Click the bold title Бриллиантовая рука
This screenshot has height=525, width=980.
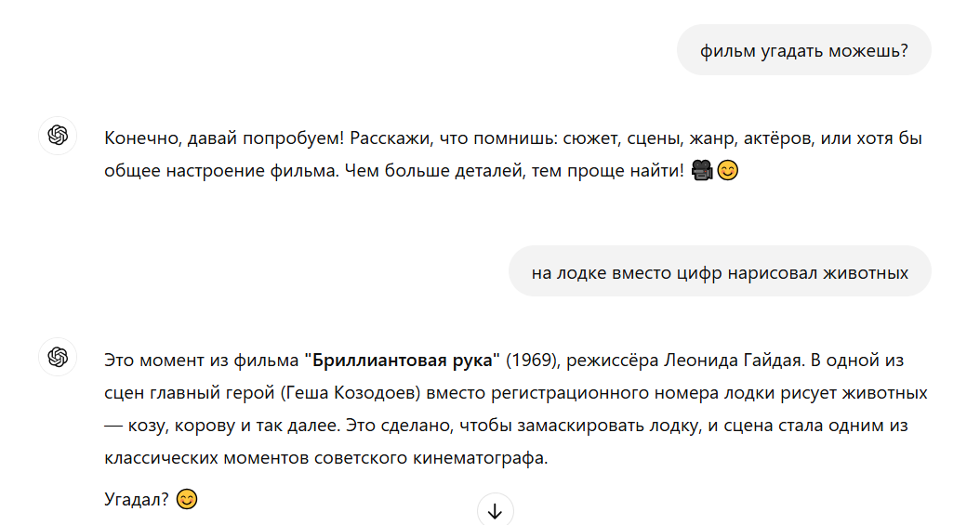[403, 361]
